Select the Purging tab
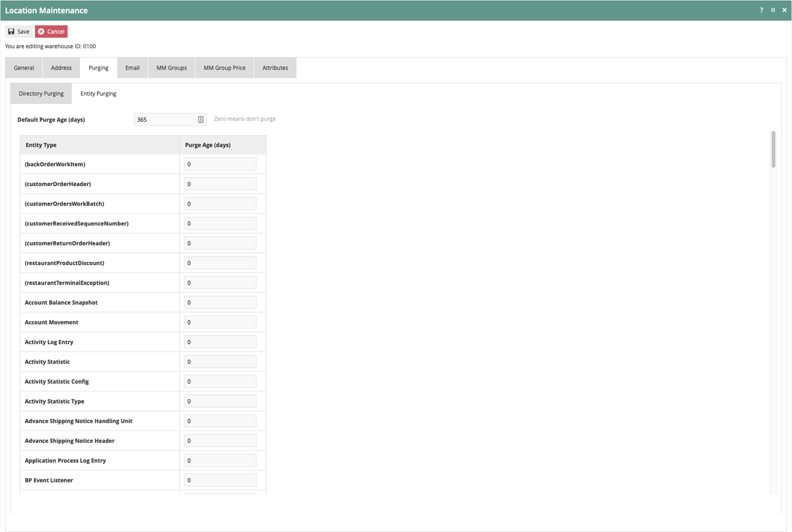The height and width of the screenshot is (532, 792). click(x=99, y=68)
